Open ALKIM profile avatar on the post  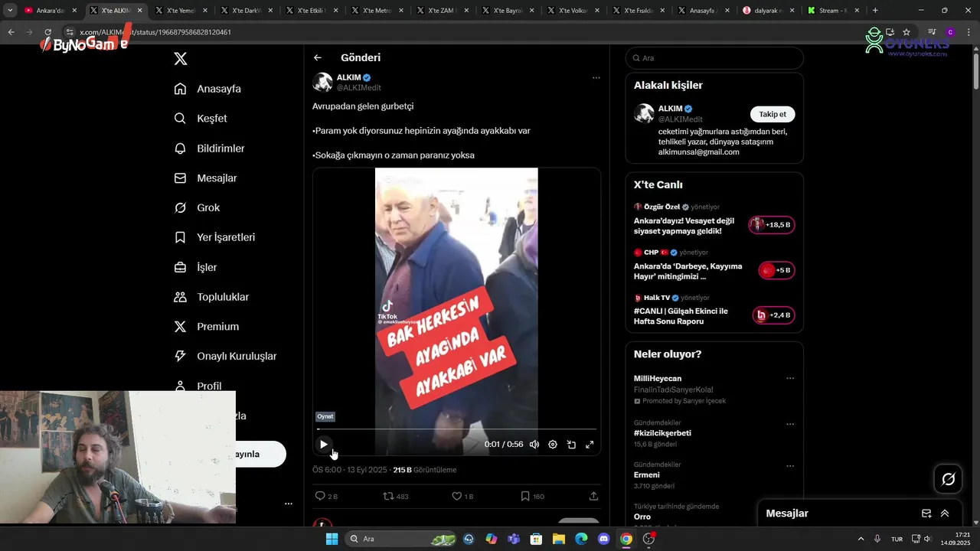(x=322, y=82)
